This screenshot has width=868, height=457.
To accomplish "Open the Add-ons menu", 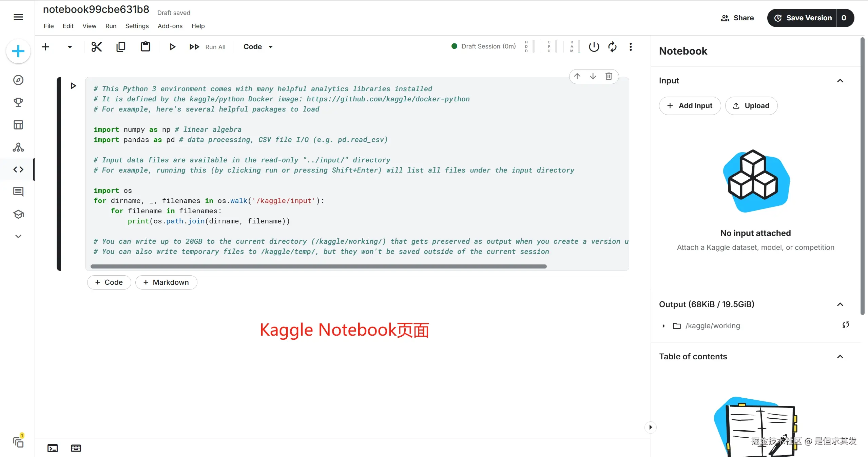I will click(170, 26).
